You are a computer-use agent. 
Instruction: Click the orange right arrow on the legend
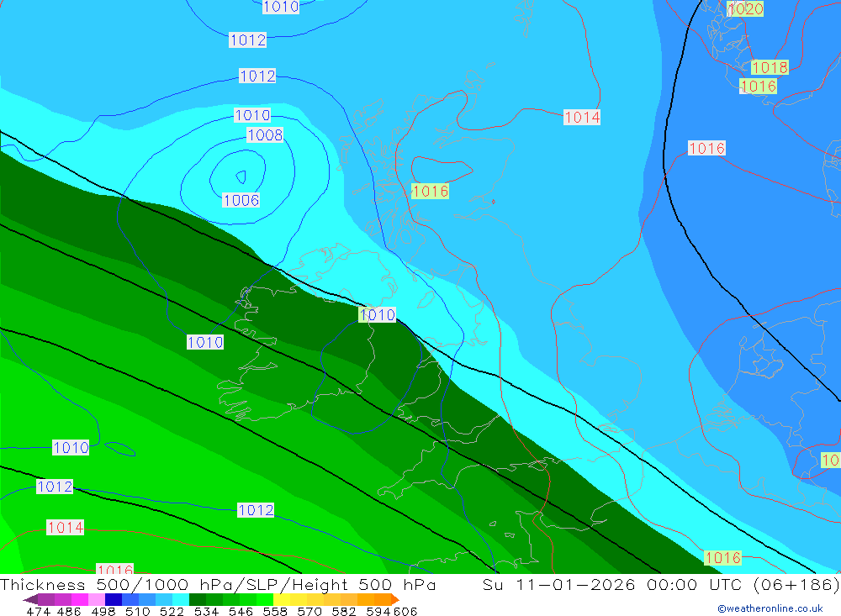pyautogui.click(x=395, y=599)
